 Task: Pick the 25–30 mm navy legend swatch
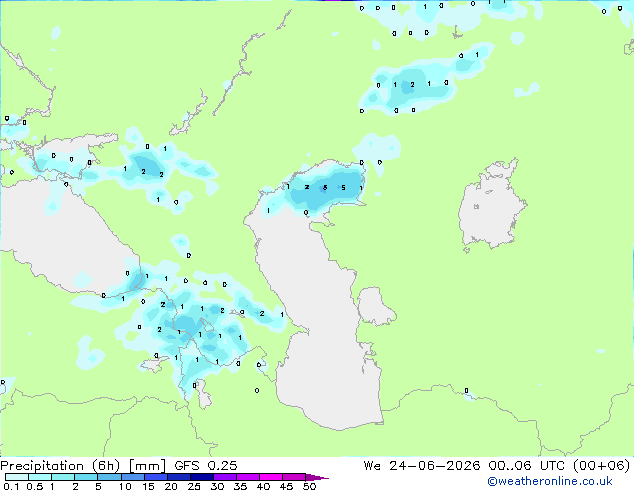201,477
